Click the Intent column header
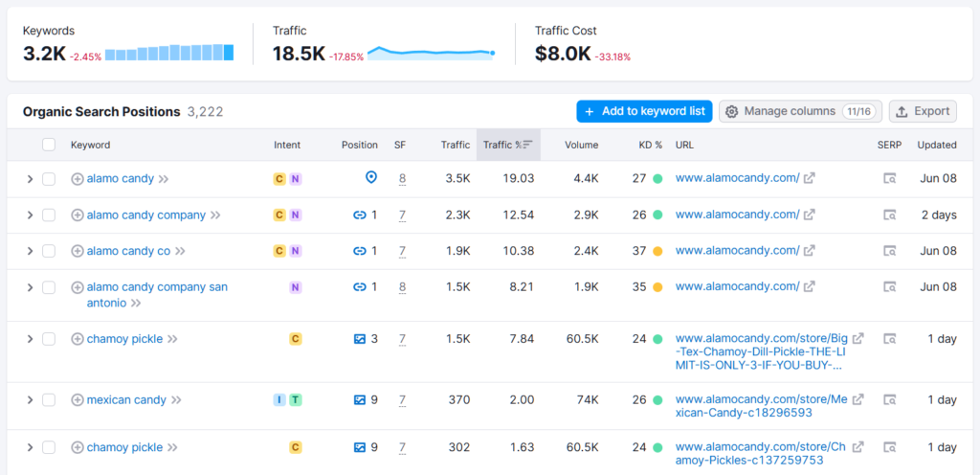Viewport: 980px width, 475px height. click(x=287, y=145)
